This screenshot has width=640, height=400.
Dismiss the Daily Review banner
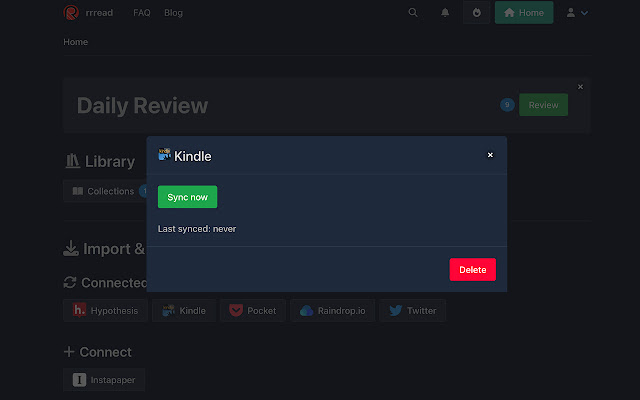point(580,87)
